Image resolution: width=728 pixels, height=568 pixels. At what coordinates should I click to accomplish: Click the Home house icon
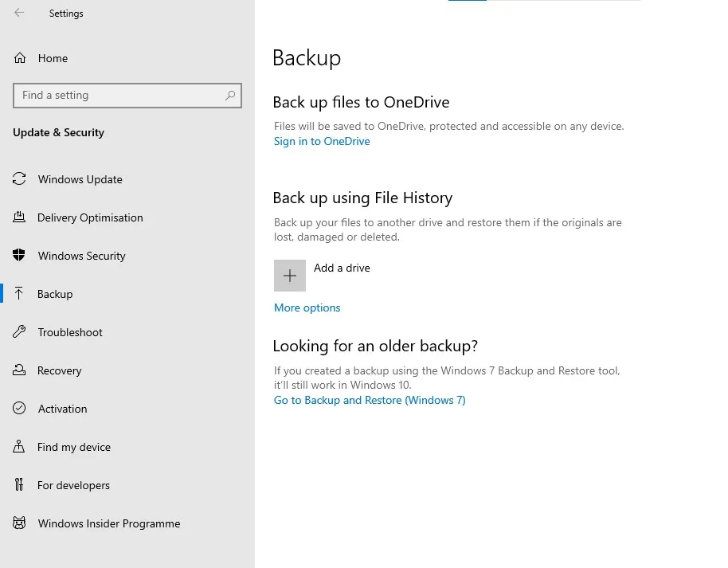(19, 58)
